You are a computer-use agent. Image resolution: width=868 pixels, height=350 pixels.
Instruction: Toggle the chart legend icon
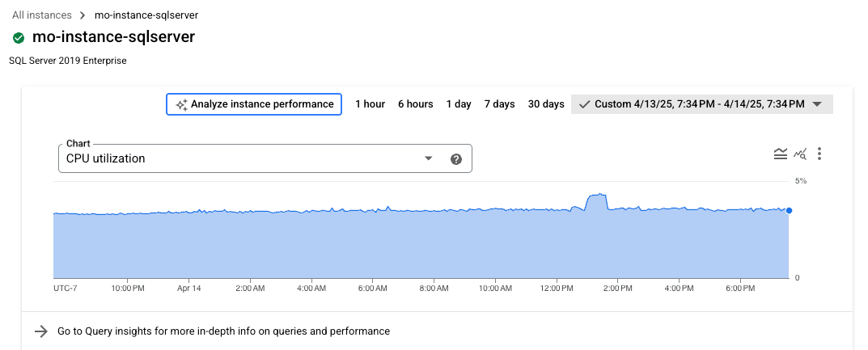[x=781, y=154]
